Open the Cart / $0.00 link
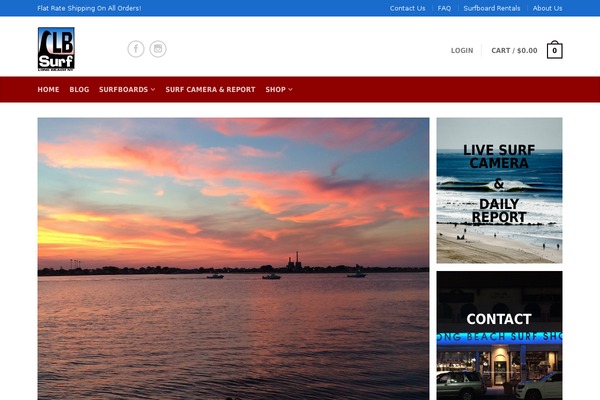The width and height of the screenshot is (600, 400). tap(514, 50)
